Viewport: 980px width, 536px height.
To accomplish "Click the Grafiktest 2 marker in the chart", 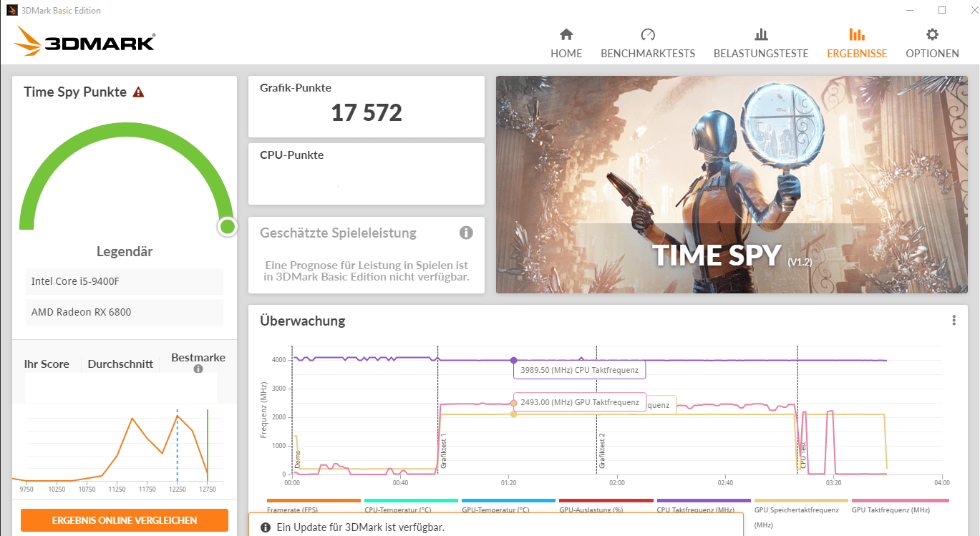I will pyautogui.click(x=603, y=451).
